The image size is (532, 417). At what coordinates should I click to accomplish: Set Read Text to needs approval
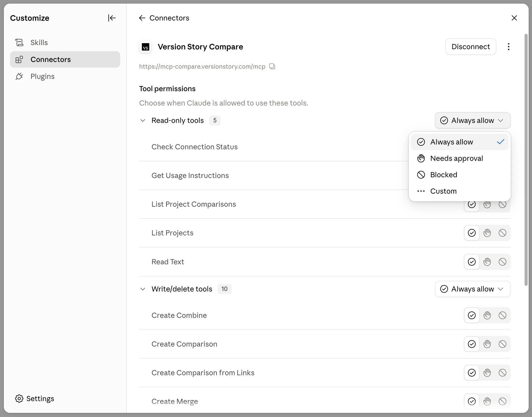pyautogui.click(x=487, y=262)
